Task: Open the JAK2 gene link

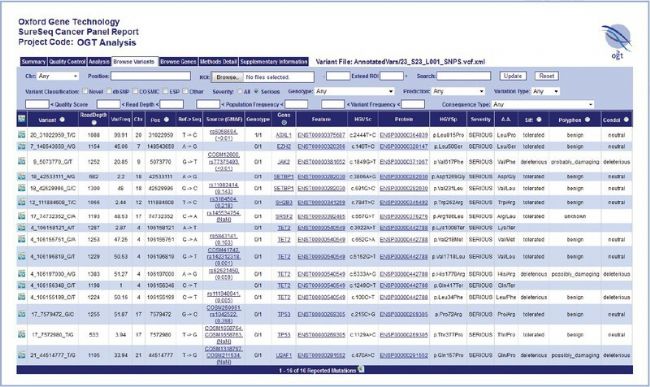Action: pyautogui.click(x=284, y=162)
